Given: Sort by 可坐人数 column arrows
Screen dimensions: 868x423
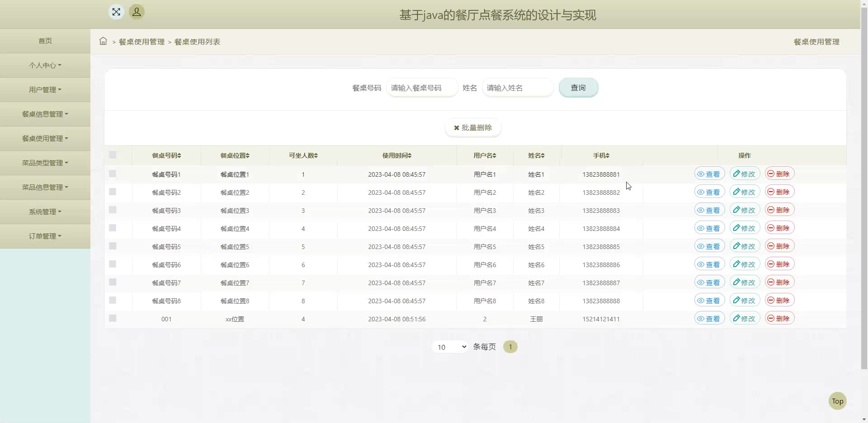Looking at the screenshot, I should (316, 155).
